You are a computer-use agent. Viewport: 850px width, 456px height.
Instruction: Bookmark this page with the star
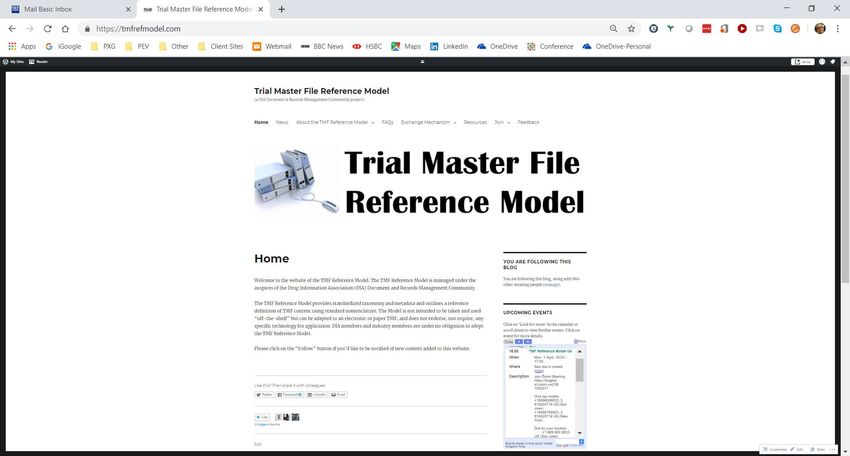[631, 29]
